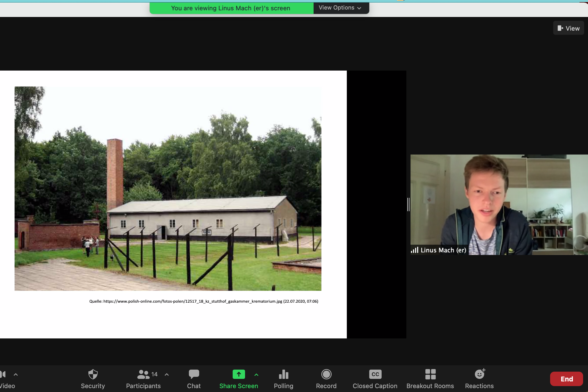
Task: Expand the chevron next to Video
Action: pyautogui.click(x=16, y=374)
